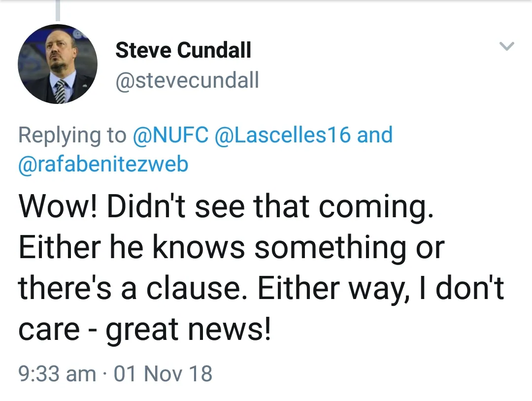The image size is (532, 401).
Task: Open the @stevecundall handle
Action: click(x=187, y=80)
